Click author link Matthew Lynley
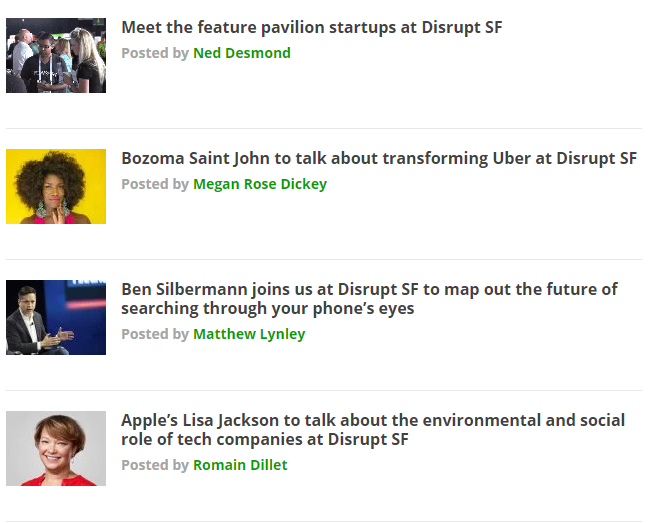The width and height of the screenshot is (648, 523). click(x=249, y=334)
